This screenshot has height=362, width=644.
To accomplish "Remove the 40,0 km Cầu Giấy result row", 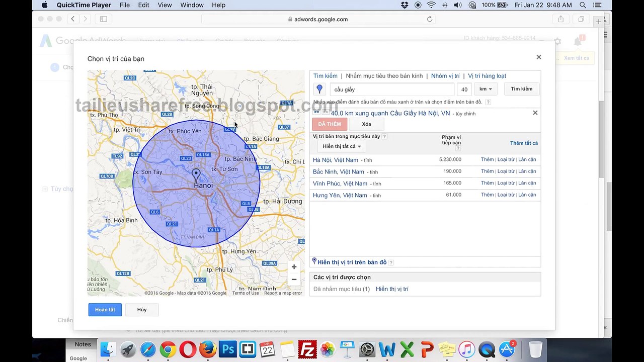I will [x=535, y=113].
